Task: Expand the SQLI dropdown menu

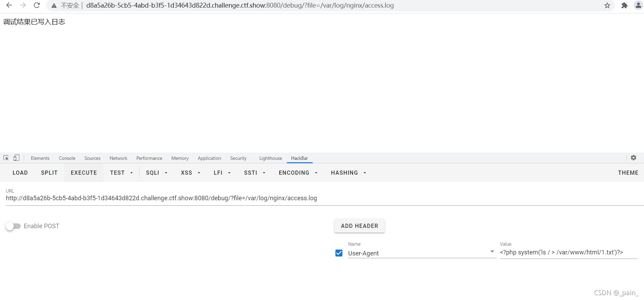Action: point(157,173)
